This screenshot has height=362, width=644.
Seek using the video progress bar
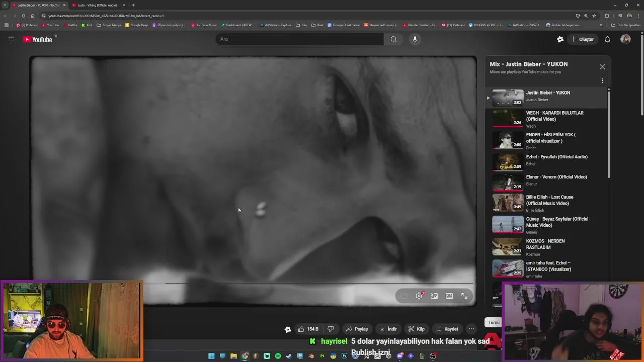(253, 284)
